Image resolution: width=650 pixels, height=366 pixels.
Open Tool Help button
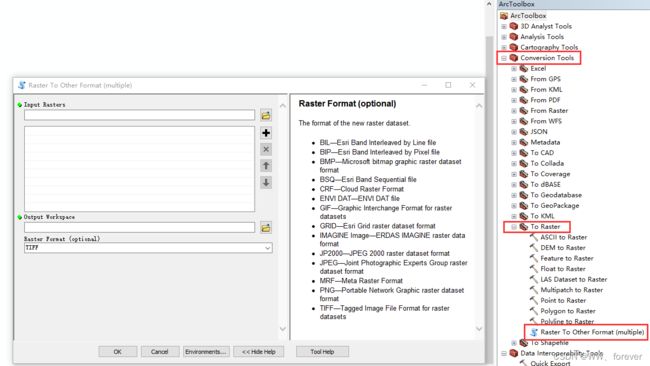[x=322, y=351]
